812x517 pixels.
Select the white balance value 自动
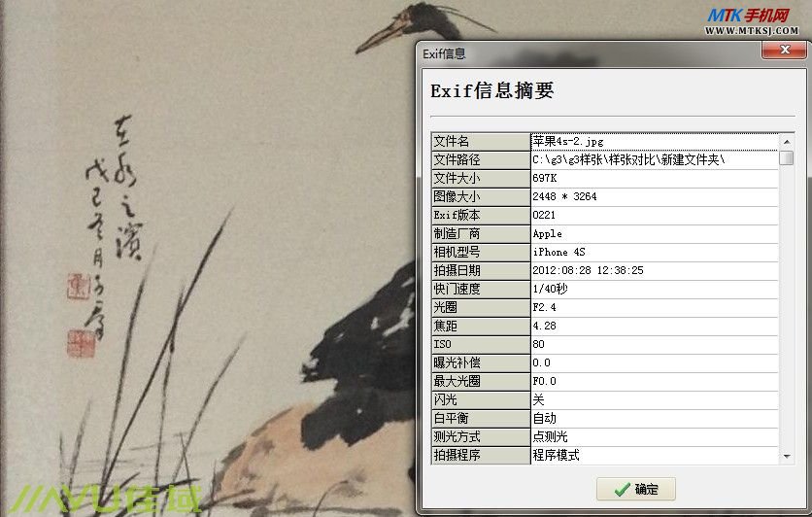click(x=655, y=418)
